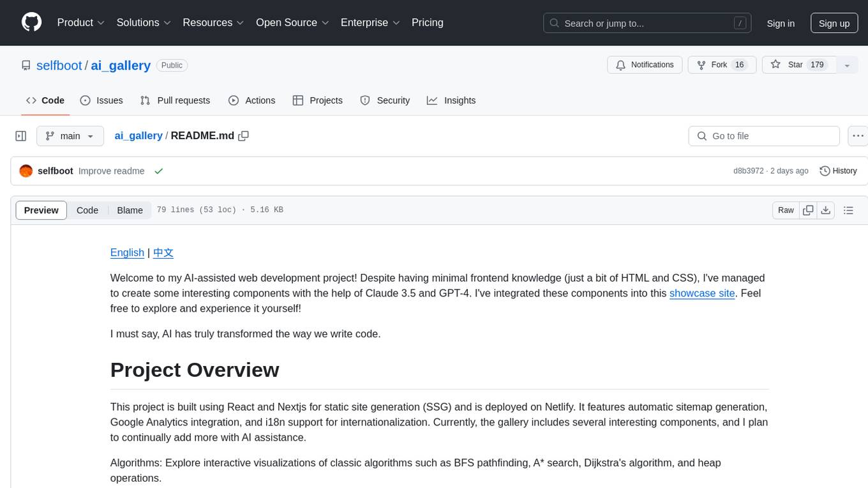View the file commit History

[x=838, y=171]
